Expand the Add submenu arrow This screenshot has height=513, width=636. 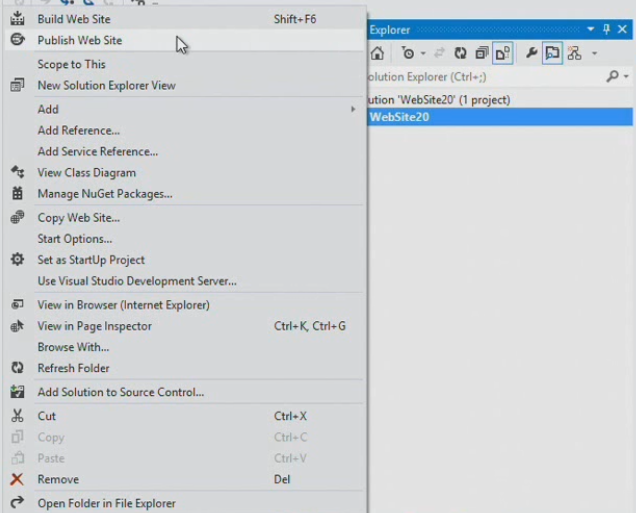[353, 109]
